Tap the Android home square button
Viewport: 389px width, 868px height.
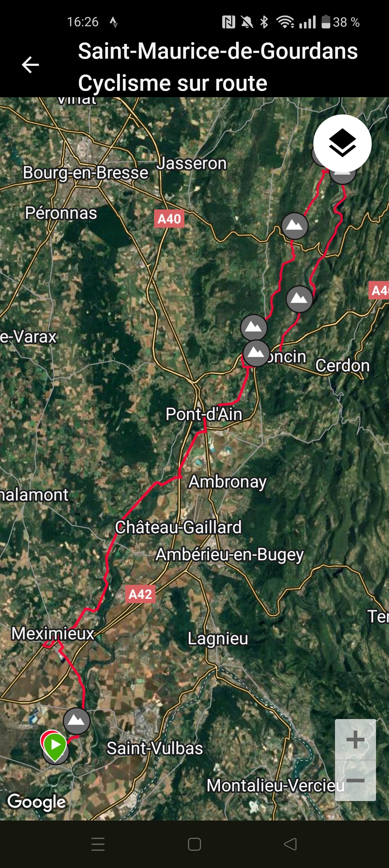tap(194, 844)
